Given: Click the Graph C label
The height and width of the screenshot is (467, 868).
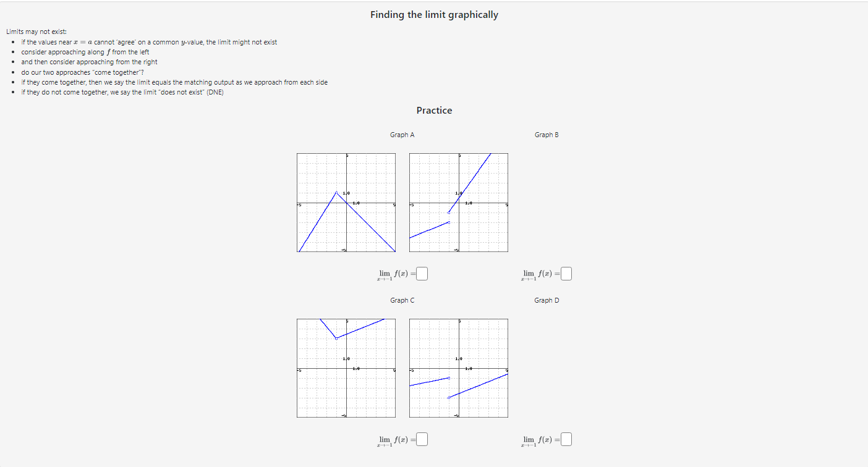Looking at the screenshot, I should [x=402, y=300].
